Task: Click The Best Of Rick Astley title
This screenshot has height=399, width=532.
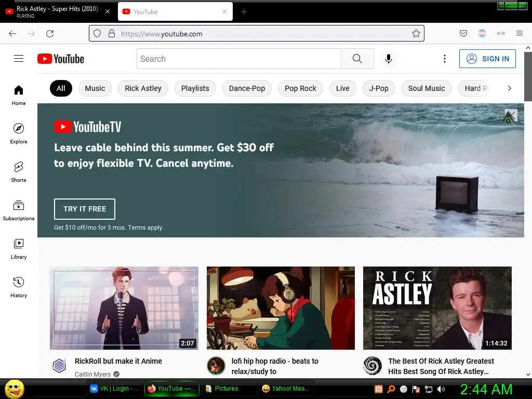Action: pyautogui.click(x=441, y=366)
